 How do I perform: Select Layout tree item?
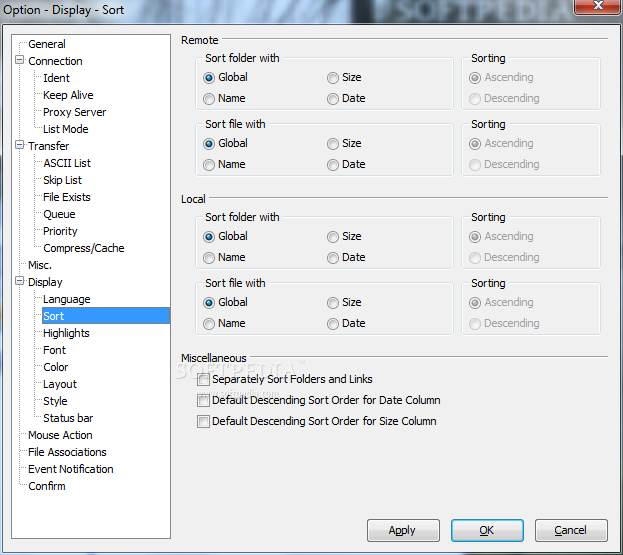tap(60, 384)
